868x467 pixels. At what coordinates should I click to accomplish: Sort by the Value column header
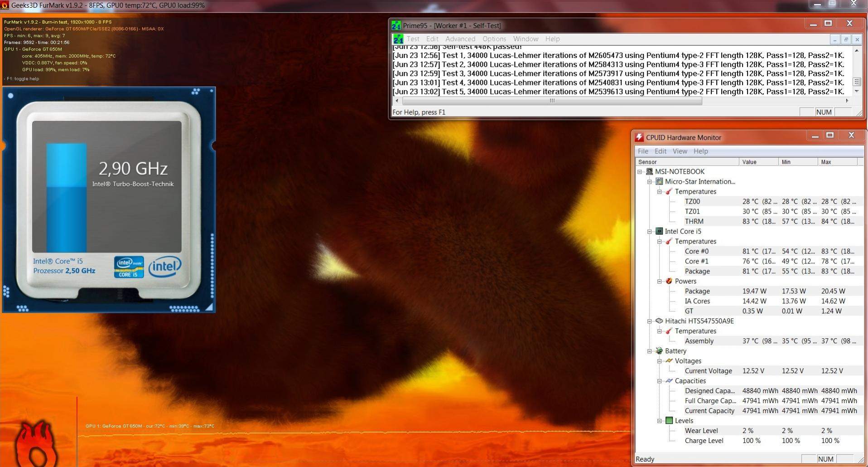point(758,162)
